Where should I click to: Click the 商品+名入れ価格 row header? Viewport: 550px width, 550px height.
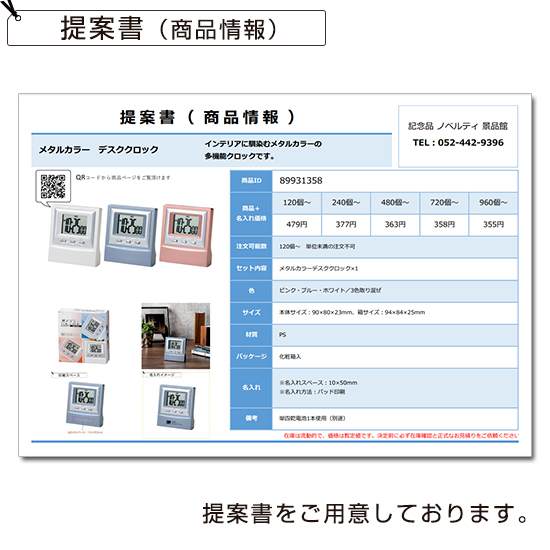coord(251,214)
